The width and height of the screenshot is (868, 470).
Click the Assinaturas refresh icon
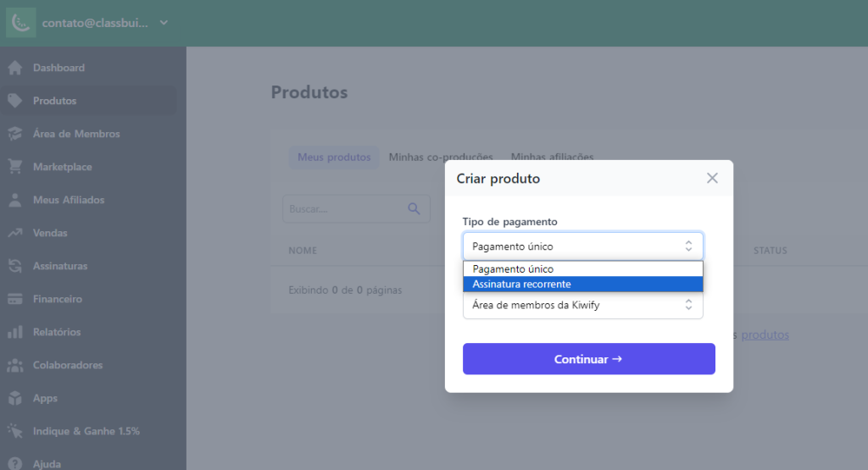(x=15, y=266)
